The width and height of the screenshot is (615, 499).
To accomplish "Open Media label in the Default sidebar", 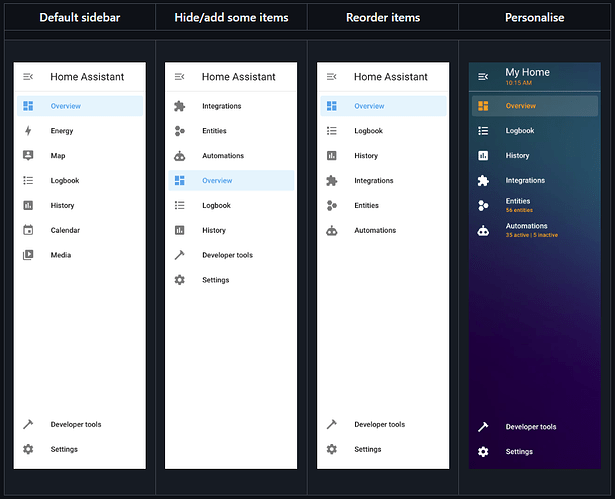I will tap(61, 255).
